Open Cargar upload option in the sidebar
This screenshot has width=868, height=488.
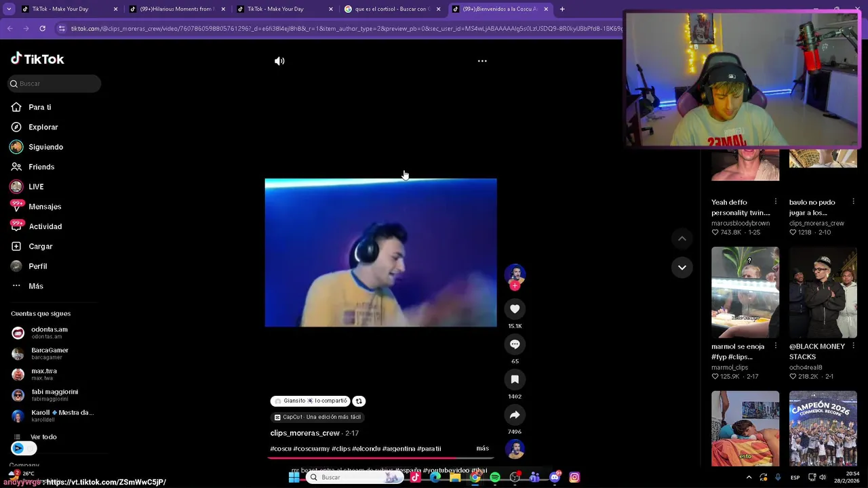pyautogui.click(x=40, y=246)
